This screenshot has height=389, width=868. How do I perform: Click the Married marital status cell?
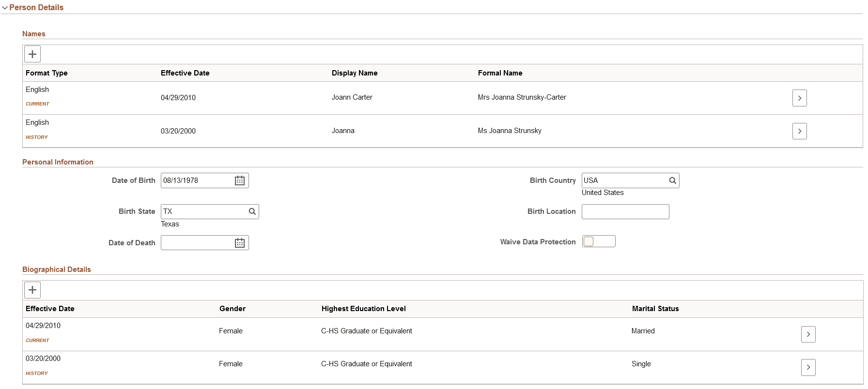tap(643, 331)
